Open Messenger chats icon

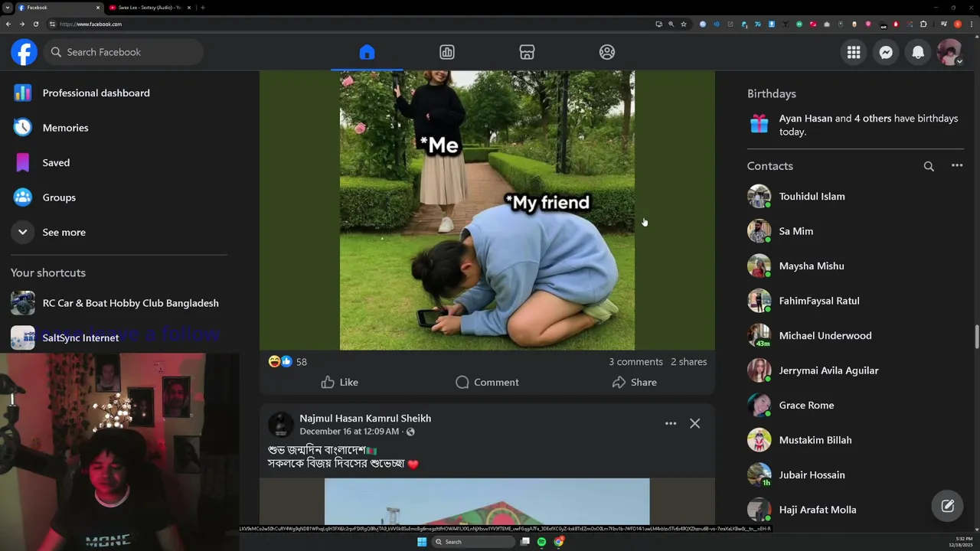pyautogui.click(x=886, y=52)
